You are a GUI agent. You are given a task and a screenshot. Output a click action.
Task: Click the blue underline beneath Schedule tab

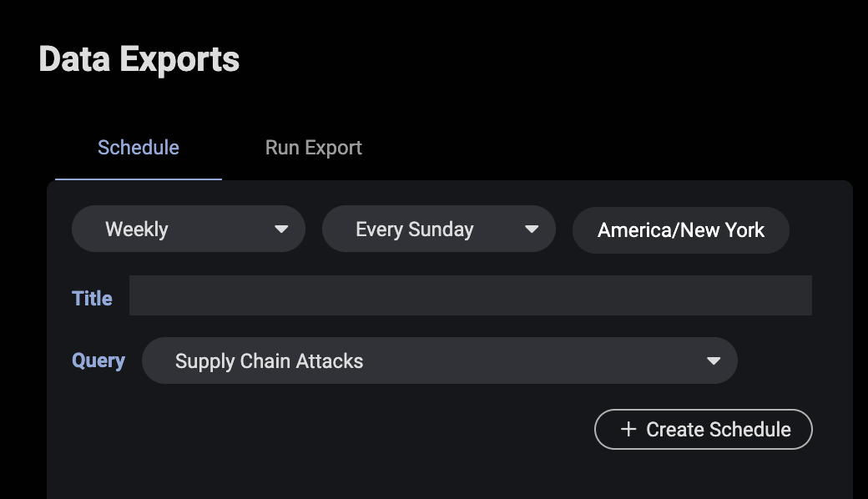(x=139, y=179)
